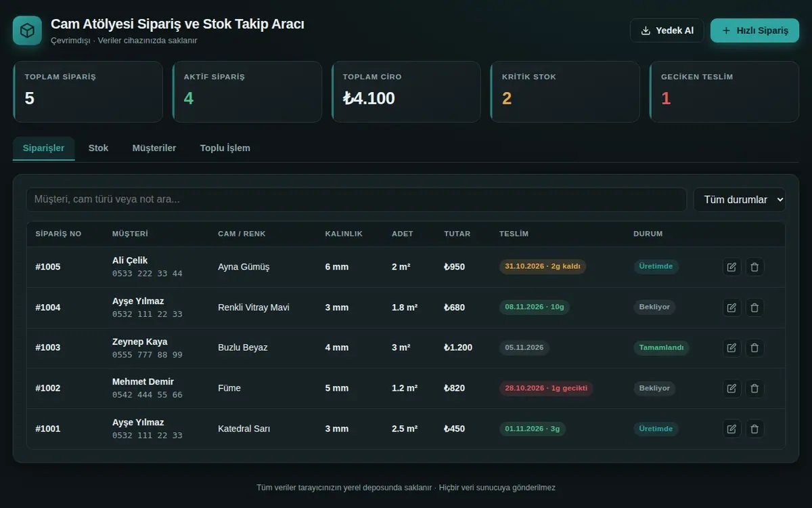This screenshot has width=812, height=508.
Task: Click the Katedral Sarı glass cell
Action: (x=243, y=429)
